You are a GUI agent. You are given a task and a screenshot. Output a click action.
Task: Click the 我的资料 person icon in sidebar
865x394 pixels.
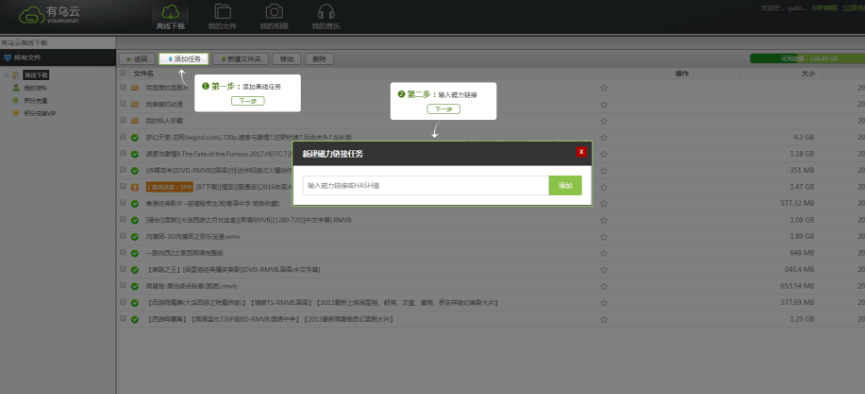[x=16, y=88]
